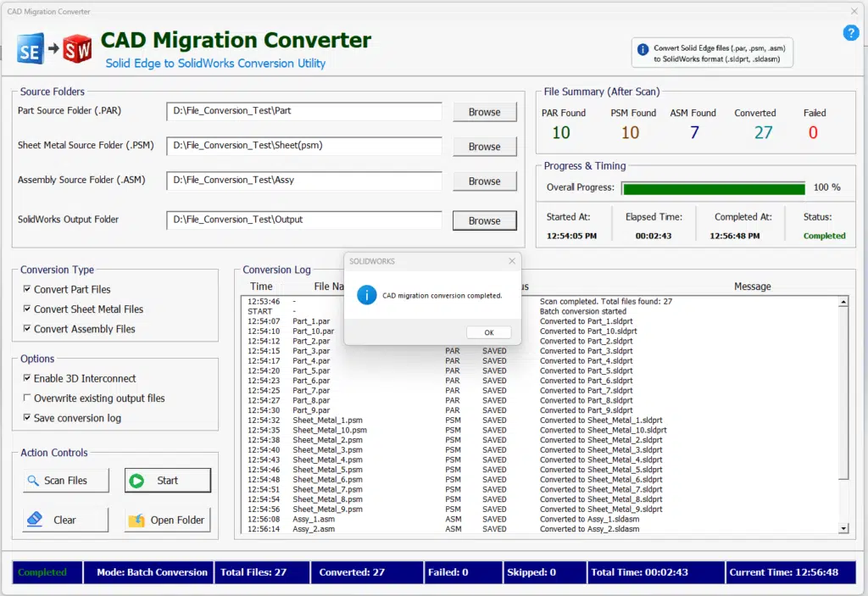The width and height of the screenshot is (868, 596).
Task: Click the folder icon on Open Folder
Action: pyautogui.click(x=136, y=520)
